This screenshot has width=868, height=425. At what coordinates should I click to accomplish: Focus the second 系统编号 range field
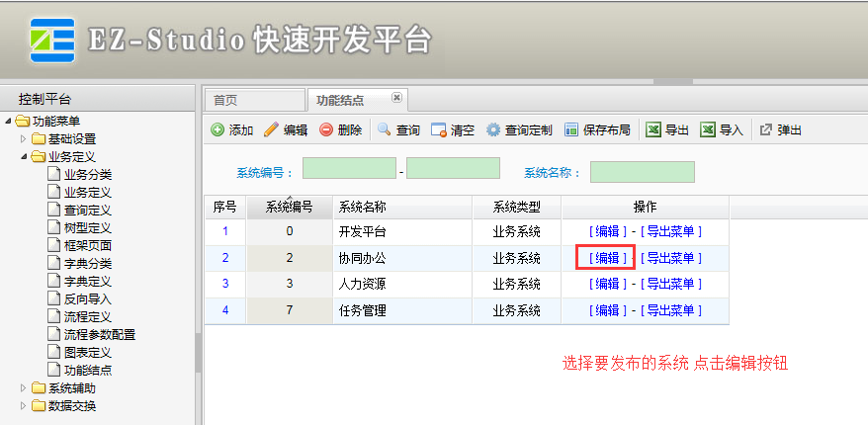click(453, 168)
